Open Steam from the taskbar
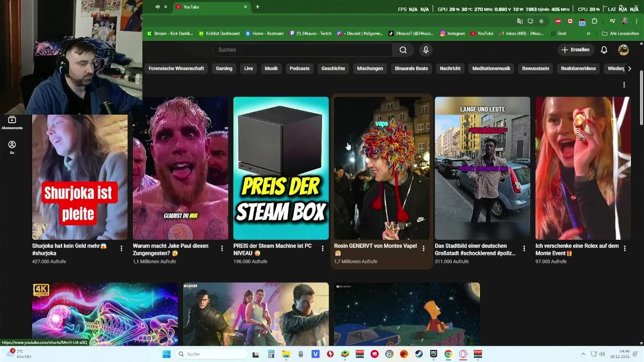Viewport: 644px width, 362px height. 419,354
